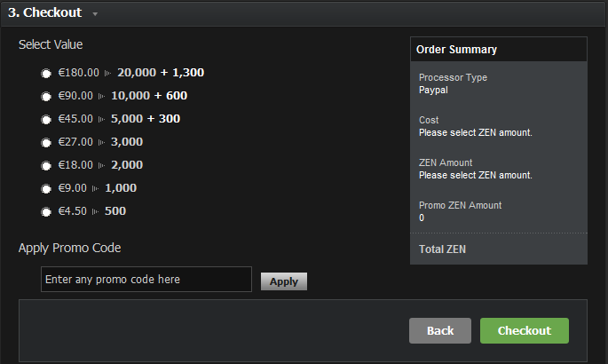Choose the €45.00 radio option
The height and width of the screenshot is (364, 608).
click(x=45, y=120)
